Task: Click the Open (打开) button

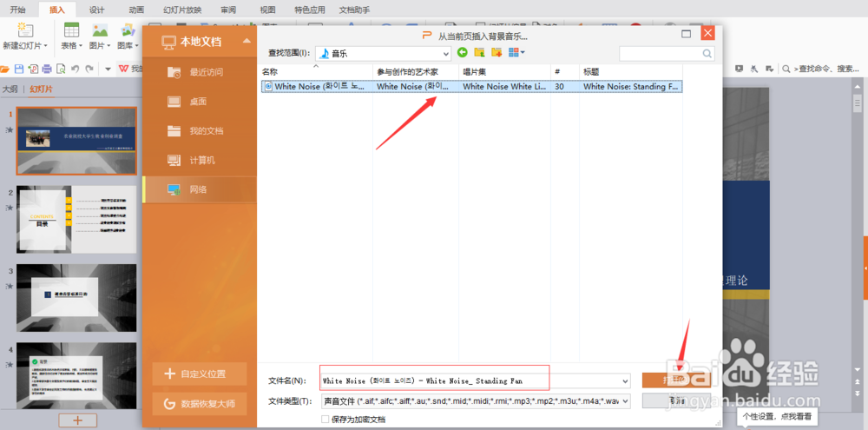Action: [676, 380]
